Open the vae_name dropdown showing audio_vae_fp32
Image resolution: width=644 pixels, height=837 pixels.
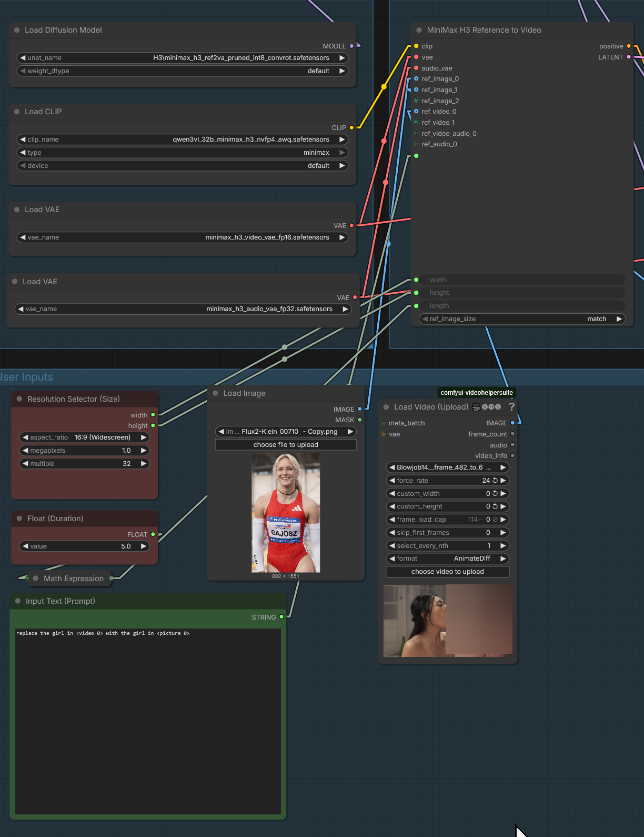click(183, 309)
